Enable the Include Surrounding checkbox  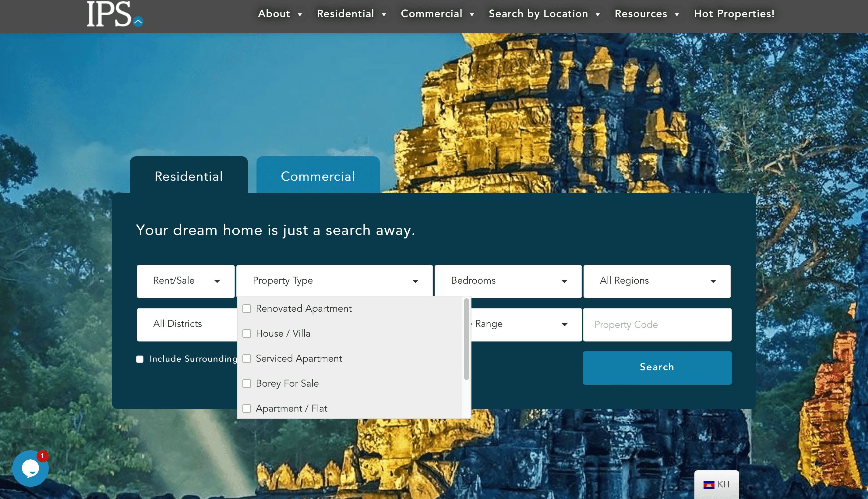click(140, 359)
